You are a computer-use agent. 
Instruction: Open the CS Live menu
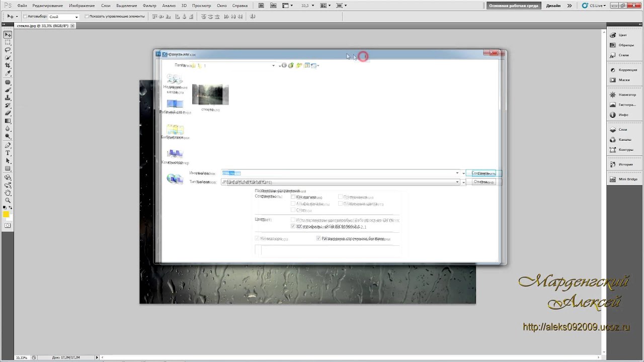pyautogui.click(x=594, y=6)
